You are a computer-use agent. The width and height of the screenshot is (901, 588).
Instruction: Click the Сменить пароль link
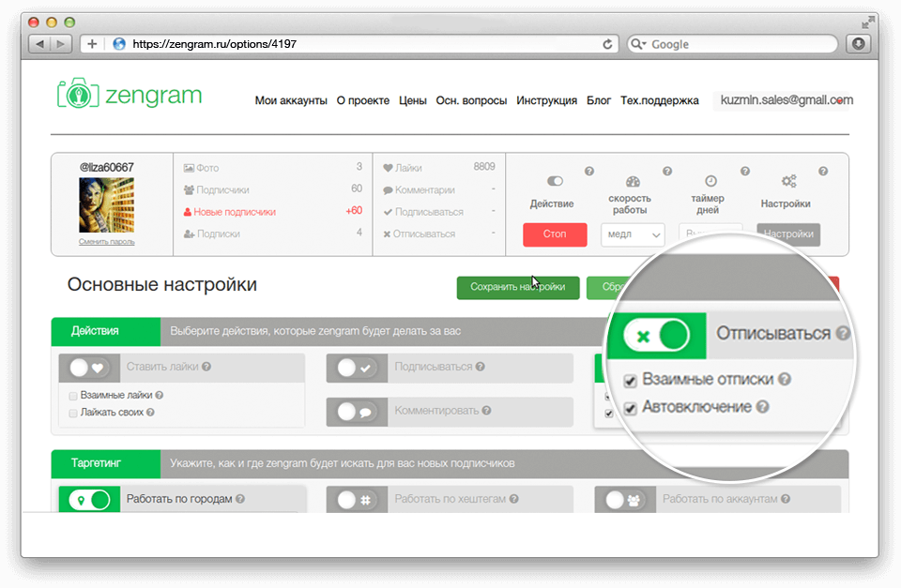coord(106,242)
